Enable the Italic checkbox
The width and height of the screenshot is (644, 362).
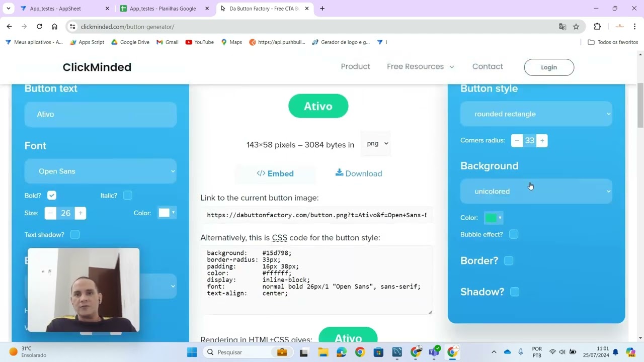click(x=128, y=196)
